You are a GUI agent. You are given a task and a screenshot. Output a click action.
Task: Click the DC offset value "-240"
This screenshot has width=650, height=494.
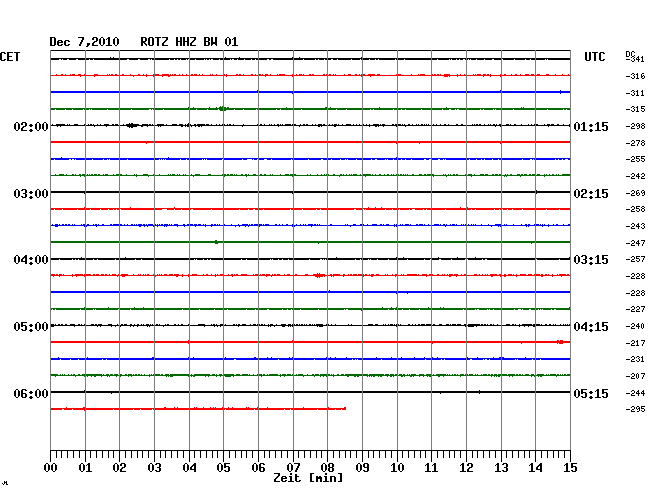(635, 326)
